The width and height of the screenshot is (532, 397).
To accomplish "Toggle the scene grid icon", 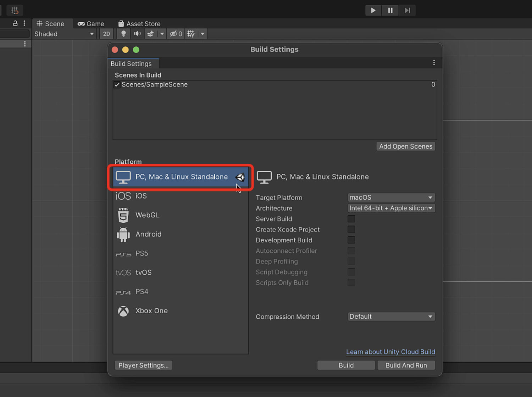I will [x=191, y=34].
